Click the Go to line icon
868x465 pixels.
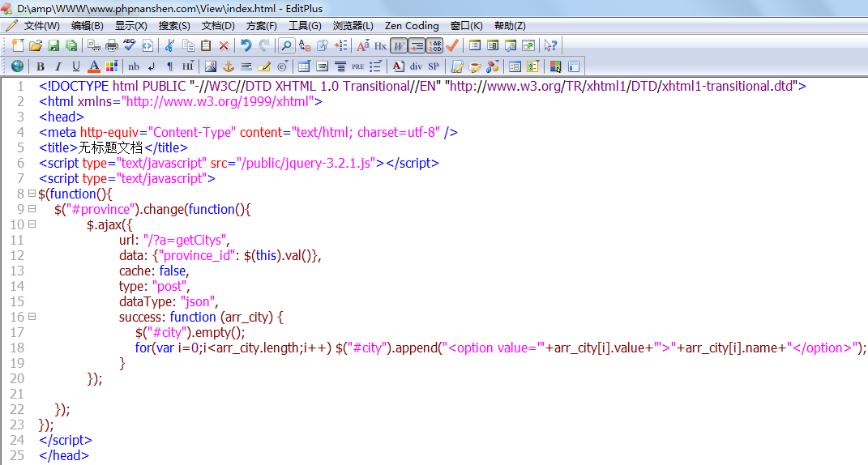[340, 45]
